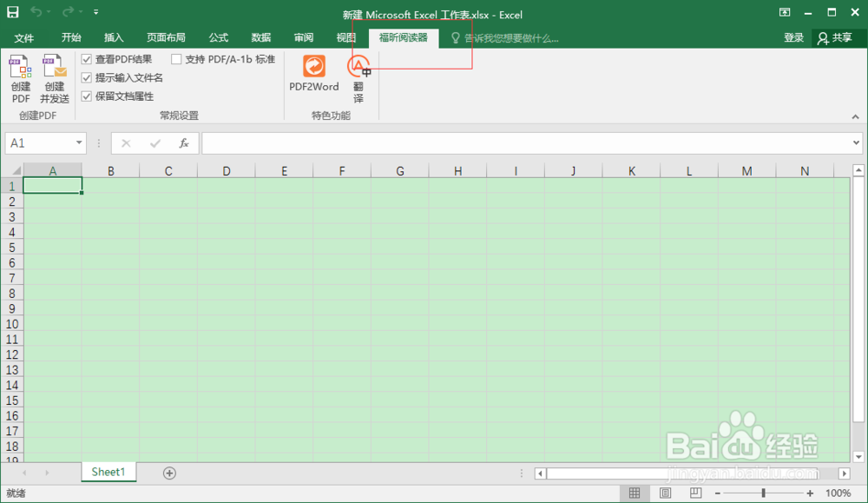The image size is (868, 503).
Task: Click the confirm checkmark formula bar icon
Action: [155, 143]
